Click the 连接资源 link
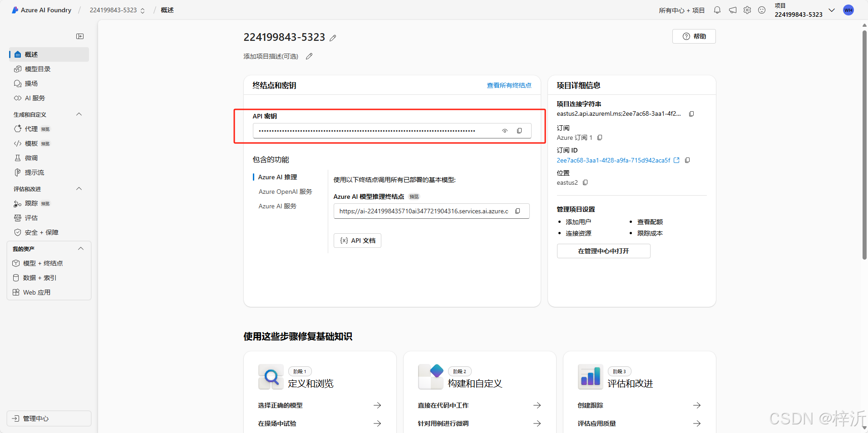This screenshot has height=433, width=868. point(578,233)
